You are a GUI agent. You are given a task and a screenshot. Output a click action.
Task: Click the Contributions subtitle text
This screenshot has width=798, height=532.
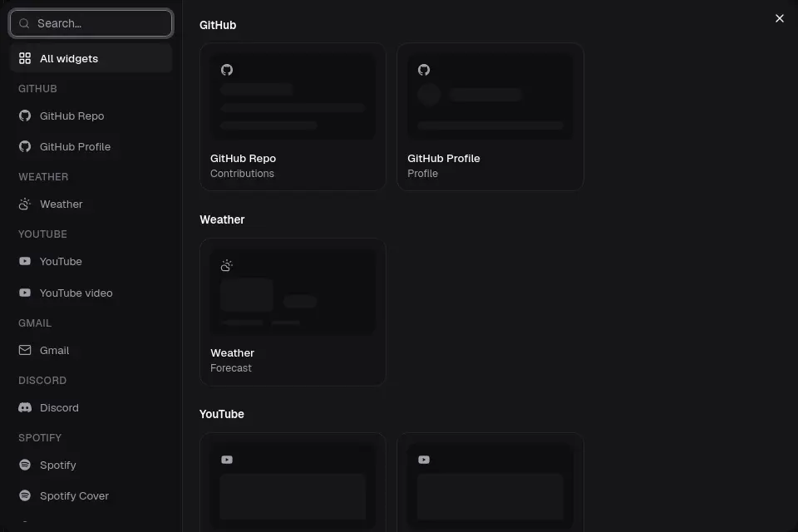(x=242, y=174)
